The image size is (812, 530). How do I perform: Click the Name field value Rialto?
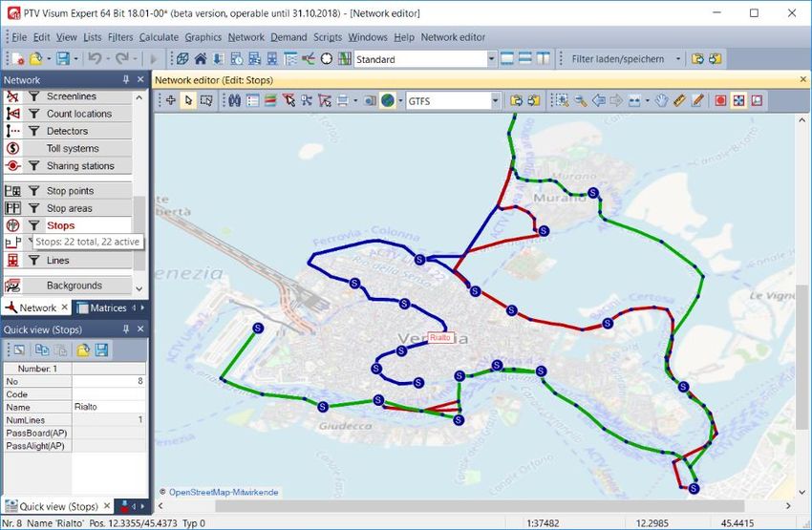(109, 407)
